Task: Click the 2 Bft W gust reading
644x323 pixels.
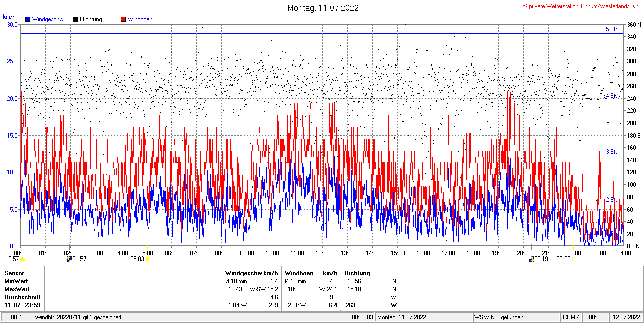Action: (297, 305)
